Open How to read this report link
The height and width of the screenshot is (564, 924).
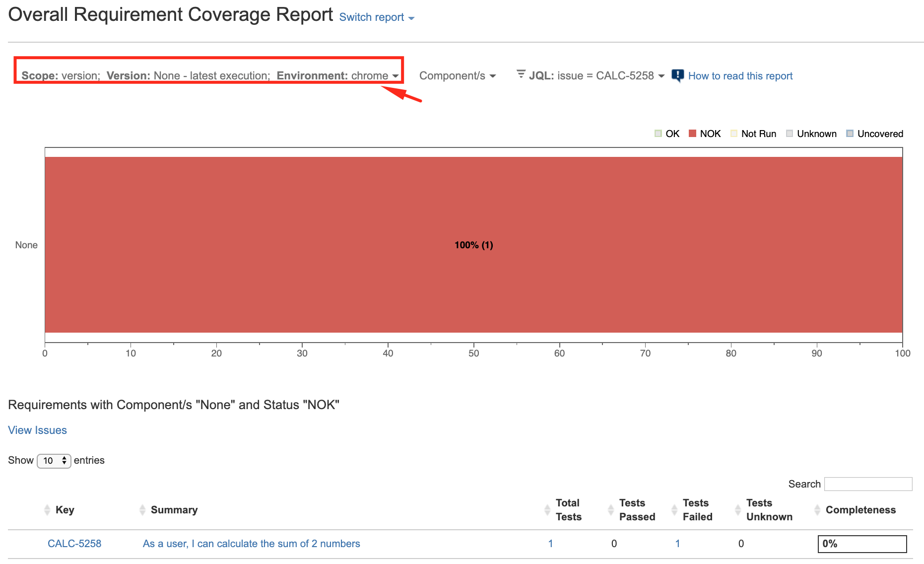740,76
